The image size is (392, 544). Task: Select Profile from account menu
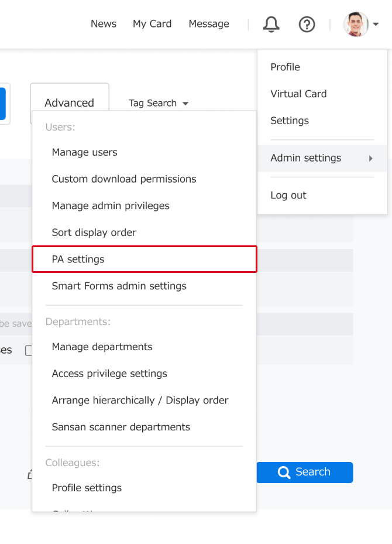coord(322,67)
